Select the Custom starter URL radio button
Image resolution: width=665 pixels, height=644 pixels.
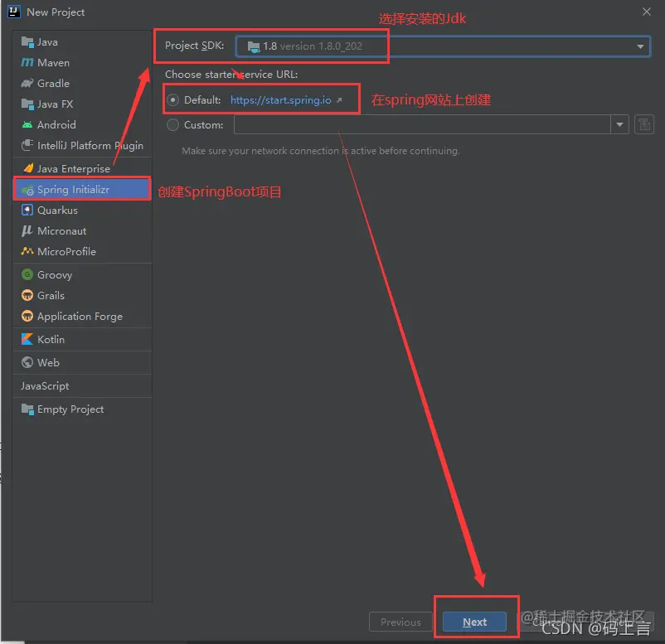172,125
